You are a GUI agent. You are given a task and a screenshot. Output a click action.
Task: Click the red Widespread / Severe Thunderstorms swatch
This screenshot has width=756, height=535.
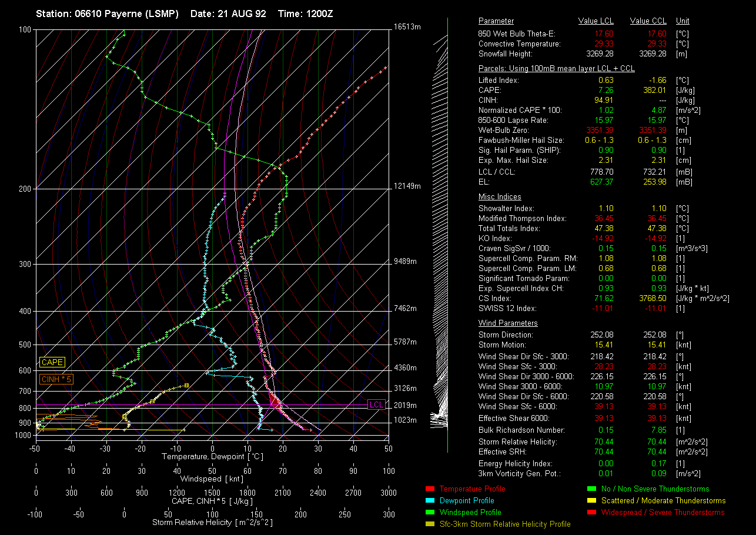tap(591, 513)
